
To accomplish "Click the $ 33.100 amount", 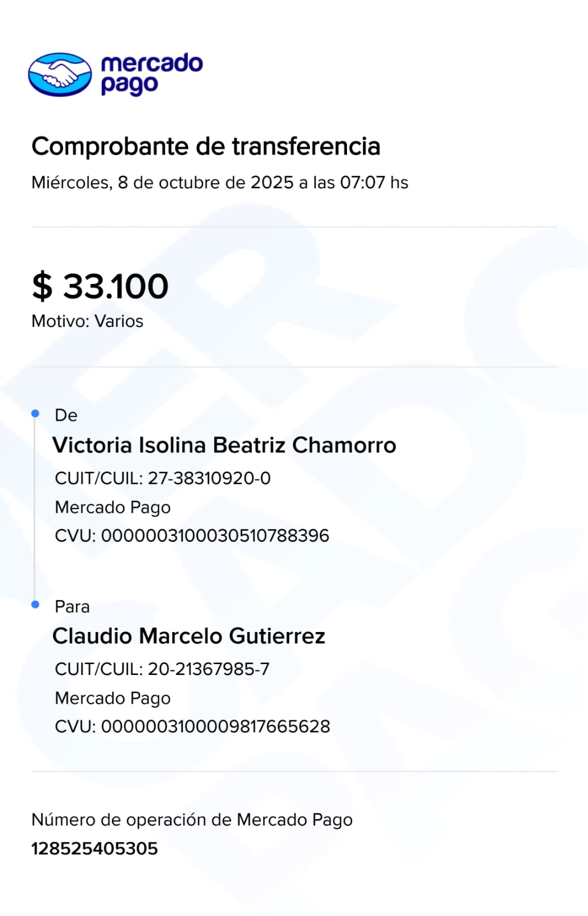I will tap(100, 286).
